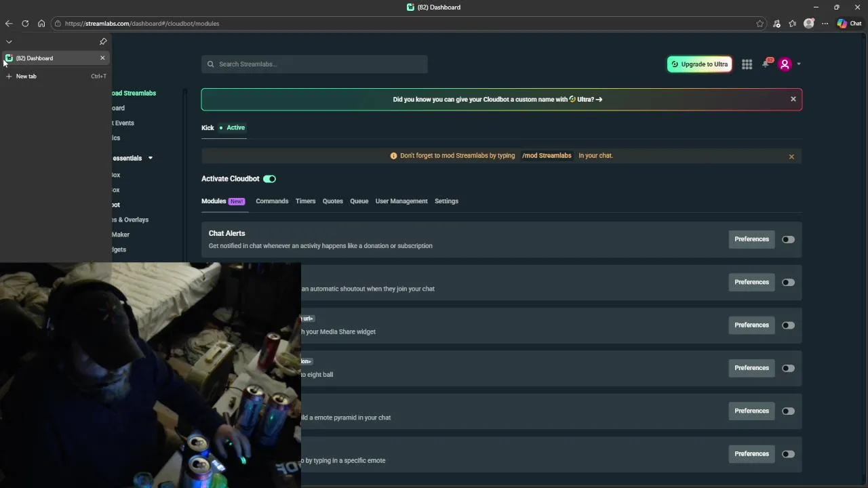Go back using the browser back arrow
The image size is (868, 488).
[x=9, y=23]
